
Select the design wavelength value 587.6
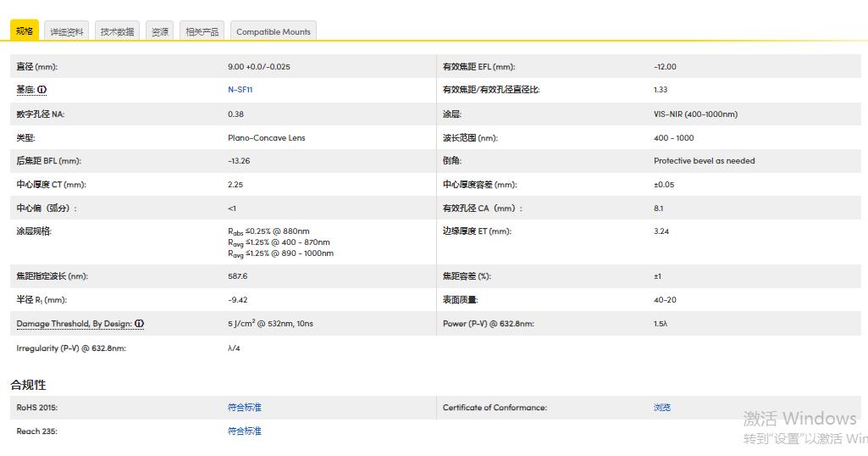point(237,276)
